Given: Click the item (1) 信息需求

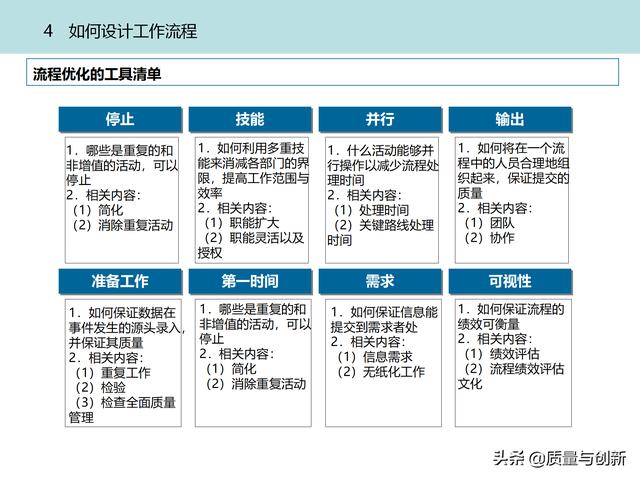Looking at the screenshot, I should pos(375,357).
